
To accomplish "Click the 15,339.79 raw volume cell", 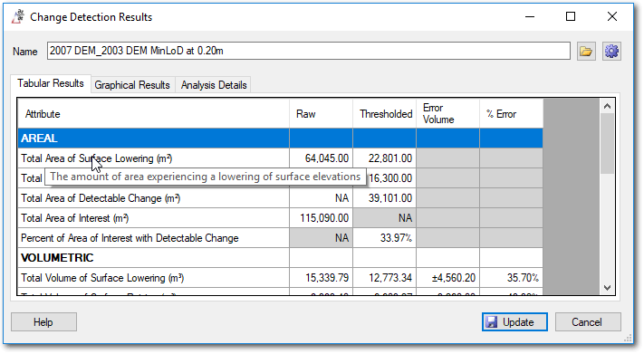I will tap(322, 278).
